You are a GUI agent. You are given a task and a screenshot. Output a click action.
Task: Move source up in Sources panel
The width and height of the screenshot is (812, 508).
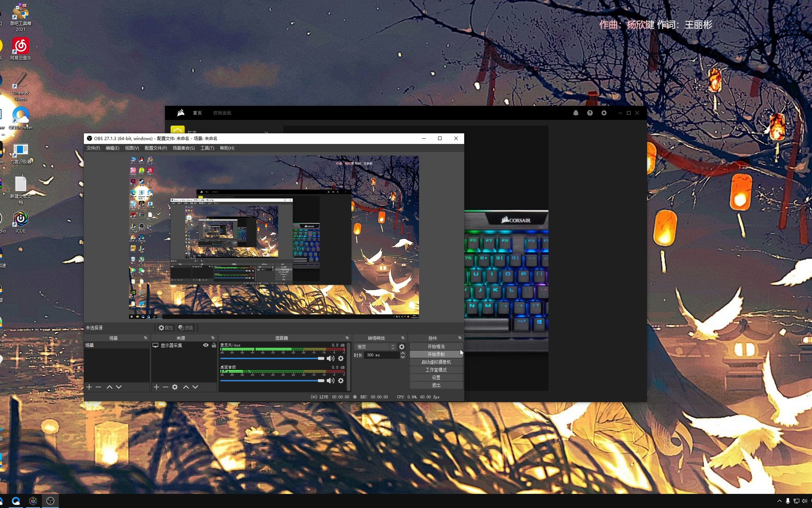point(186,387)
